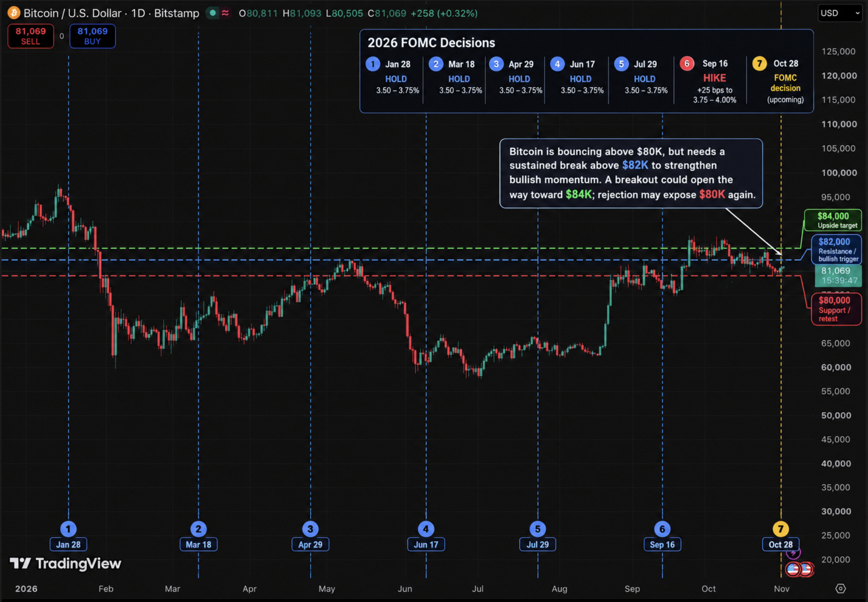
Task: Click the high value H81,093
Action: tap(302, 13)
